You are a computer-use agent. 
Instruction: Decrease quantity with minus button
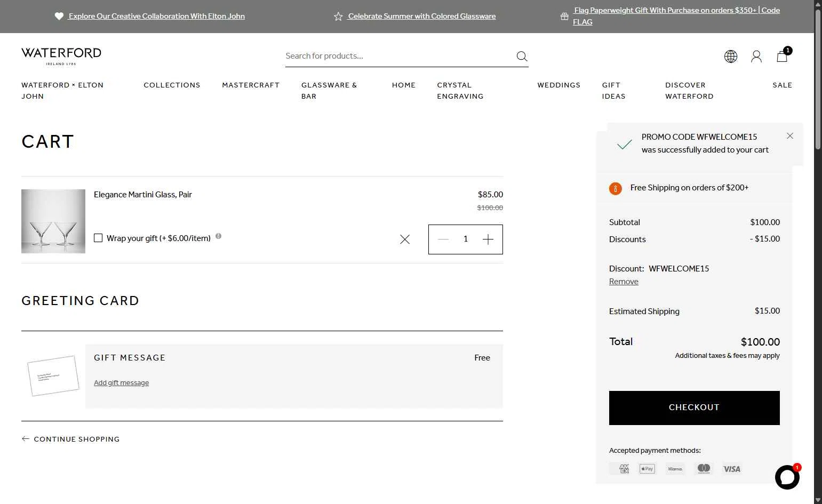(443, 239)
